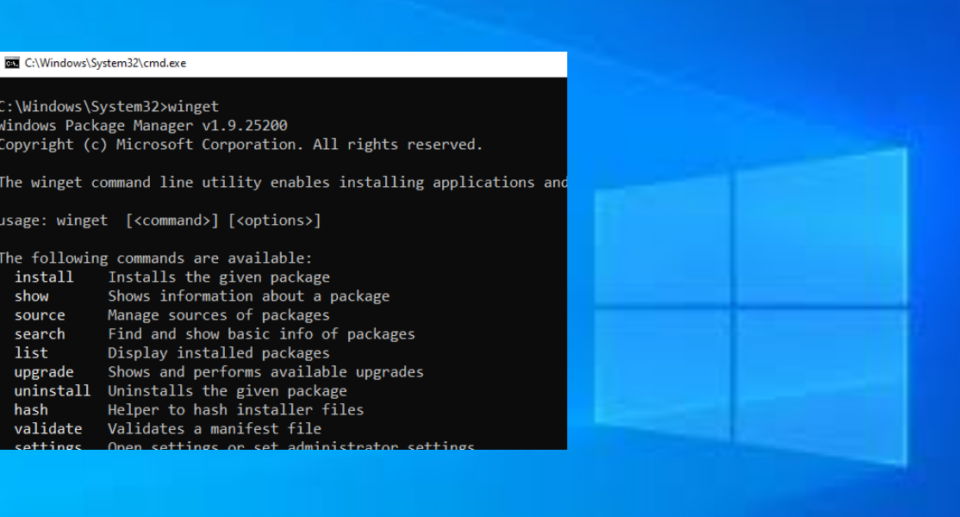The height and width of the screenshot is (517, 960).
Task: Click the 'validate' command name
Action: 48,429
